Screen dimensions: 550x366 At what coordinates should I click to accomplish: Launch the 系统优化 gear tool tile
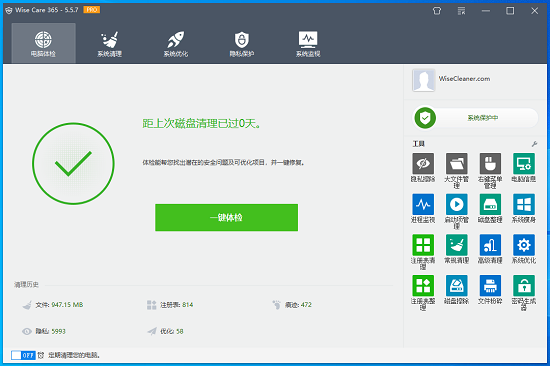524,249
